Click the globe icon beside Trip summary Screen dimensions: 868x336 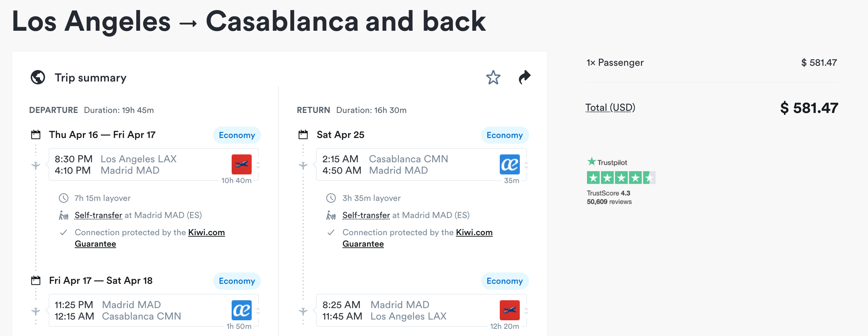(38, 77)
